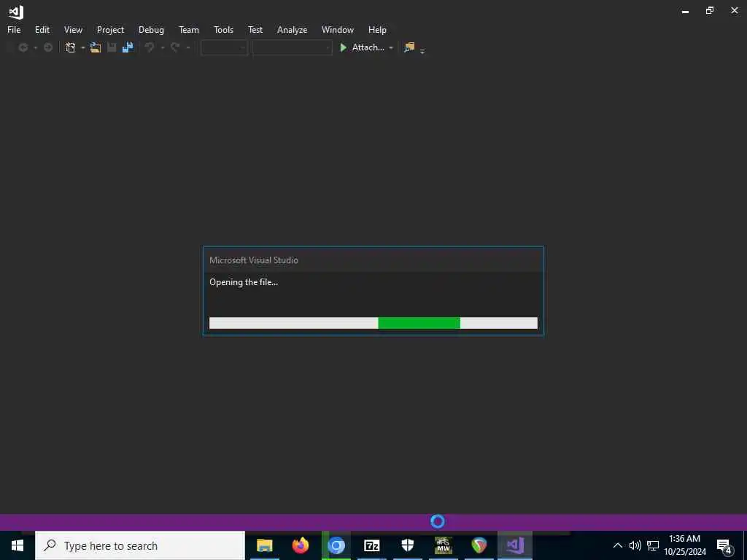Expand the Undo history dropdown arrow
747x560 pixels.
coord(163,47)
